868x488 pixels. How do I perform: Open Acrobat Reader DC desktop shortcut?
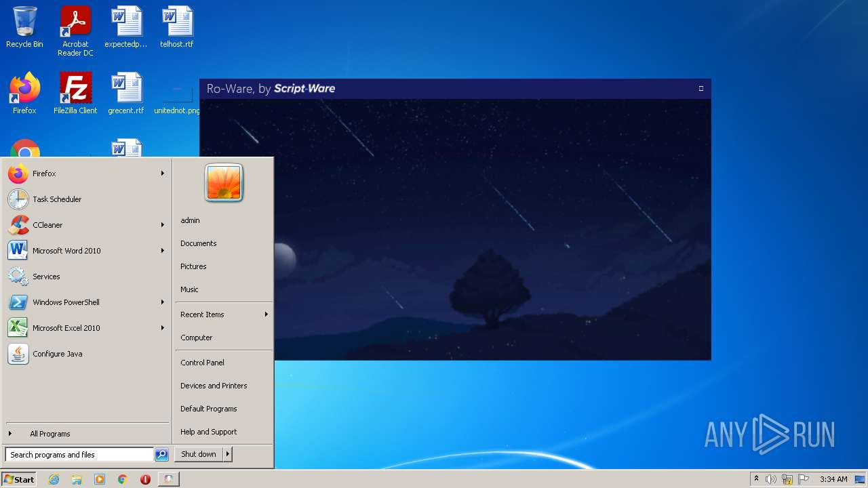(x=75, y=30)
